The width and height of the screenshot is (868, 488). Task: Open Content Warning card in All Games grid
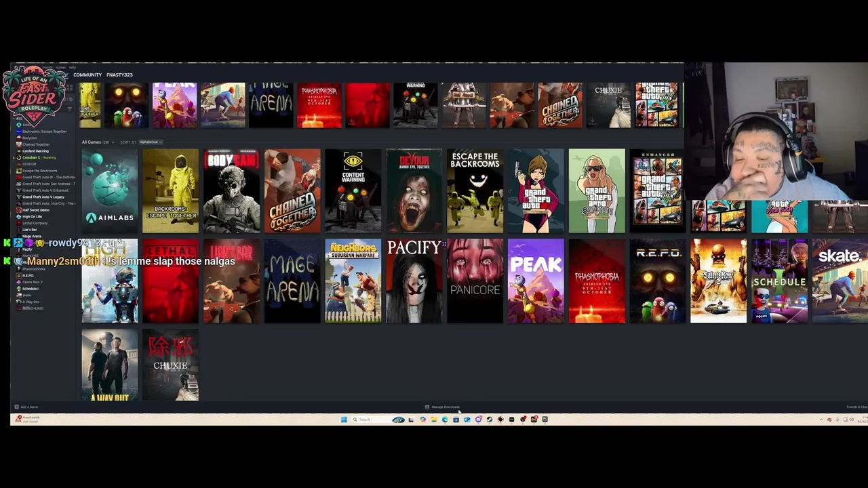pos(353,191)
